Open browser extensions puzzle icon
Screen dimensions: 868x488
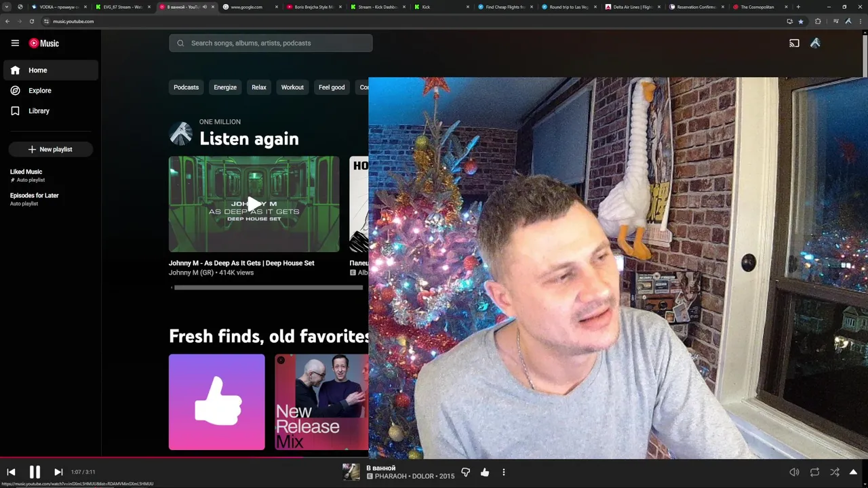pos(818,21)
